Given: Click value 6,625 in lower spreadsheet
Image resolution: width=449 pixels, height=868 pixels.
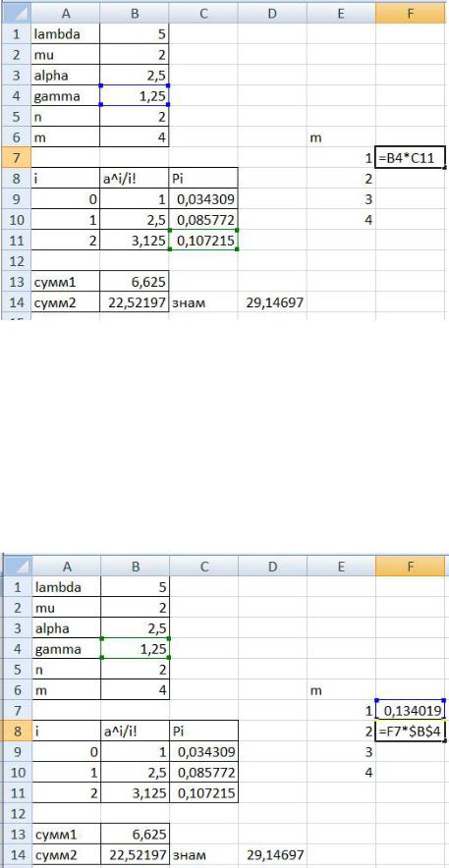Looking at the screenshot, I should 135,835.
